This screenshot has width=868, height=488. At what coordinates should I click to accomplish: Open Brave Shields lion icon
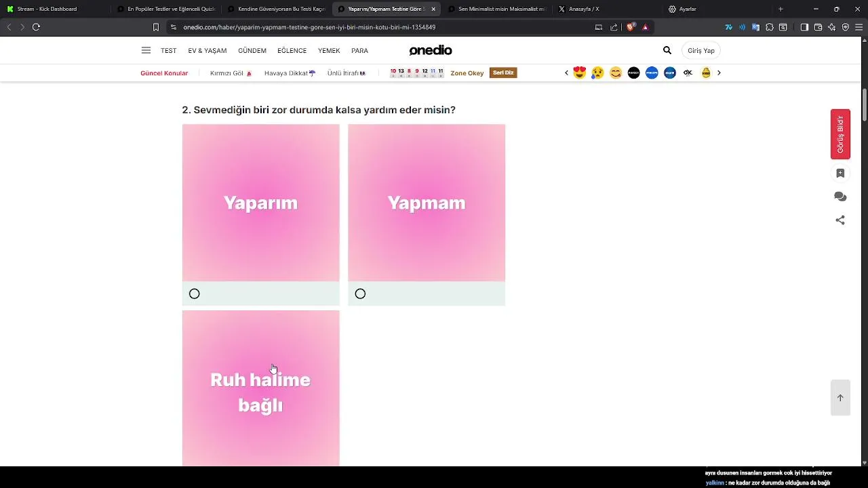tap(631, 27)
